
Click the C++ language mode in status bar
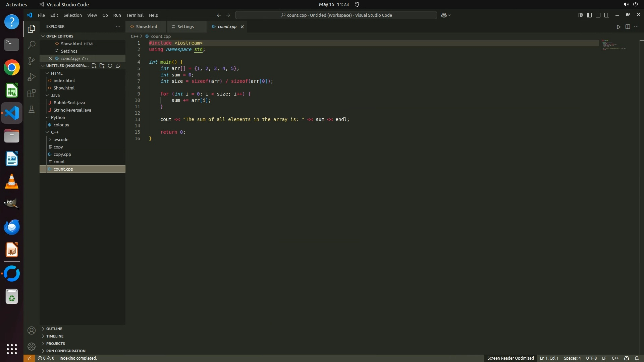point(615,358)
